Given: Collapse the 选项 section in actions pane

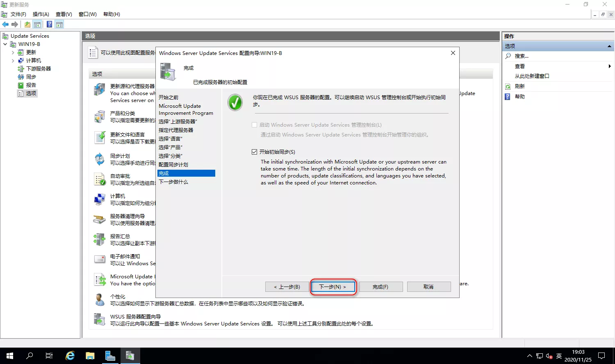Looking at the screenshot, I should (609, 46).
